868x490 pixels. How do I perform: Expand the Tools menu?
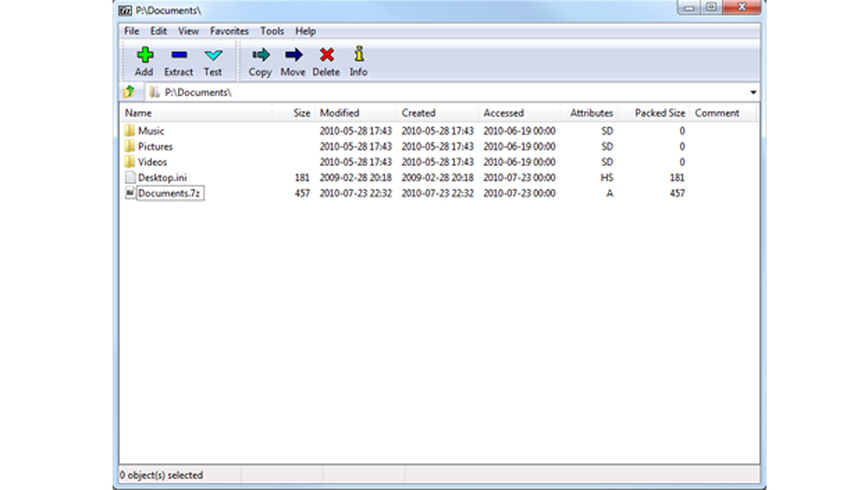click(x=273, y=31)
